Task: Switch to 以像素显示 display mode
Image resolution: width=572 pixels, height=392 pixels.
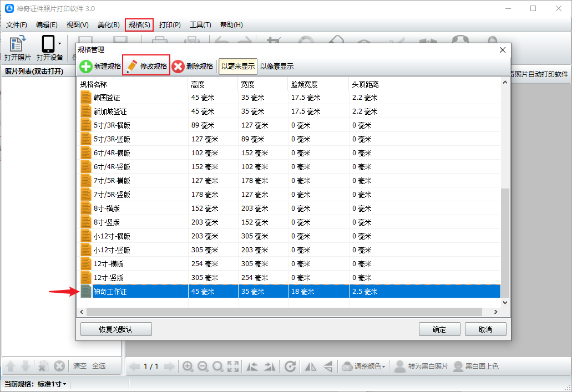Action: [277, 67]
